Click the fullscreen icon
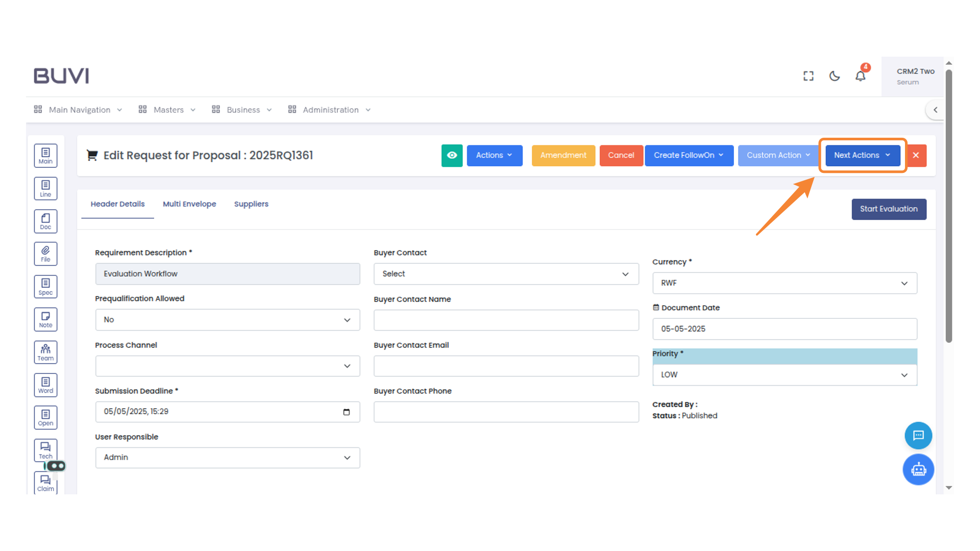The height and width of the screenshot is (551, 980). 808,76
